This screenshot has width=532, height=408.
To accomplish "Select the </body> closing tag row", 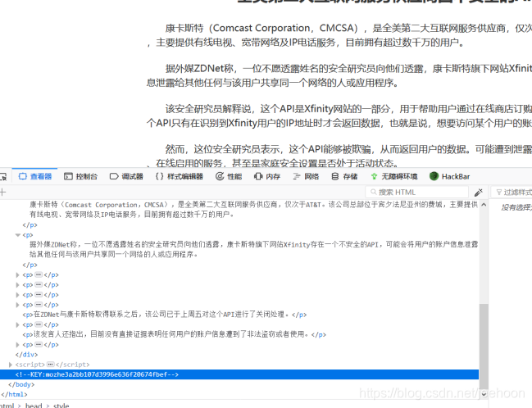I will click(x=21, y=384).
